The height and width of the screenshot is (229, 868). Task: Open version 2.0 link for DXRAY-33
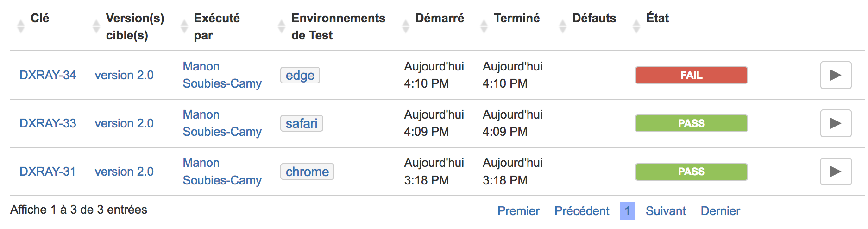click(x=124, y=123)
